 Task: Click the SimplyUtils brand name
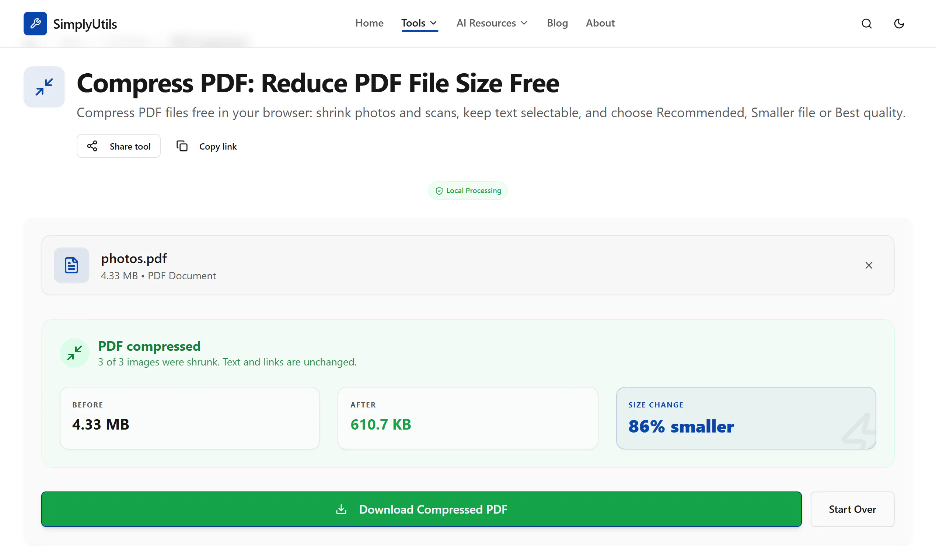tap(85, 24)
